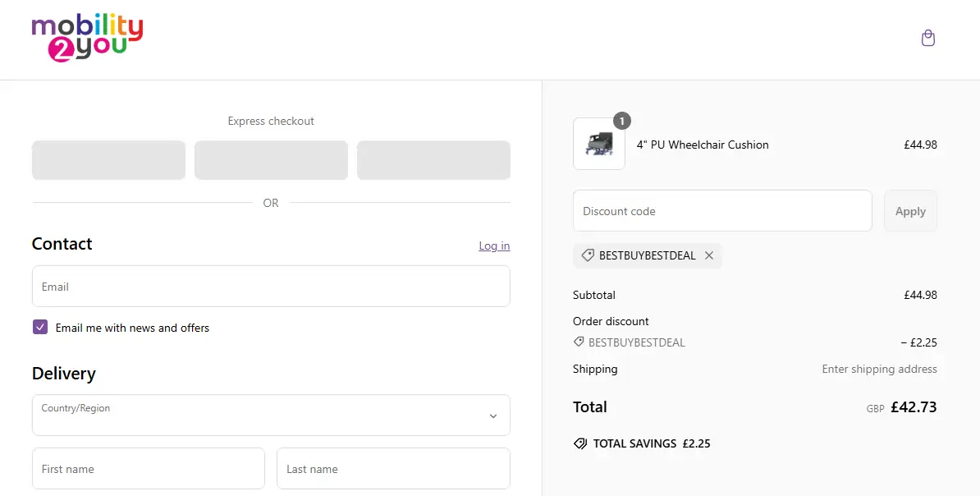The width and height of the screenshot is (980, 496).
Task: Click the Discount code text box
Action: coord(722,211)
